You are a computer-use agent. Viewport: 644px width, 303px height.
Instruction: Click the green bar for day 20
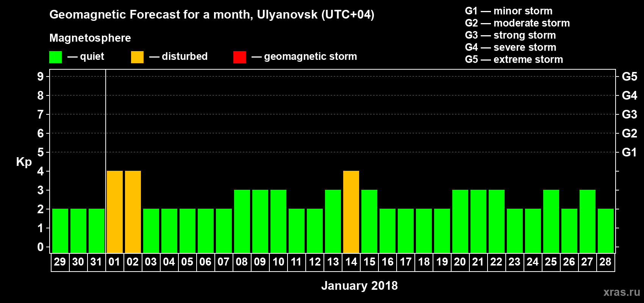460,221
